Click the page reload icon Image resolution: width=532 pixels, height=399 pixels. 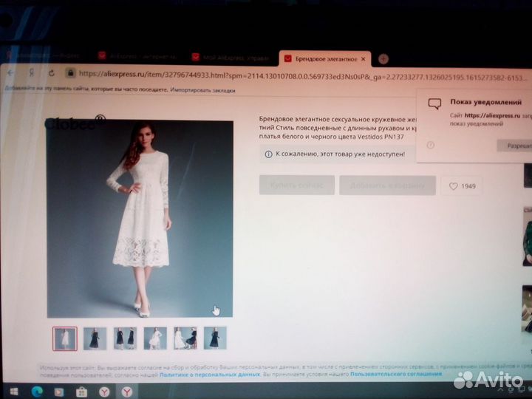pyautogui.click(x=51, y=73)
